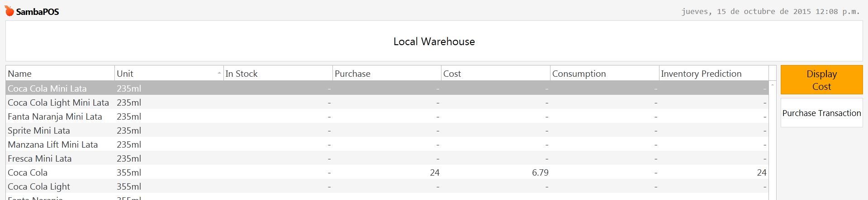Click the Cost column header
The image size is (868, 200).
(496, 74)
